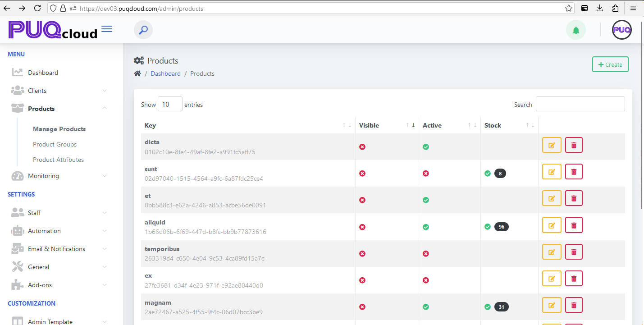Reload the page with refresh icon
644x325 pixels.
click(x=37, y=8)
